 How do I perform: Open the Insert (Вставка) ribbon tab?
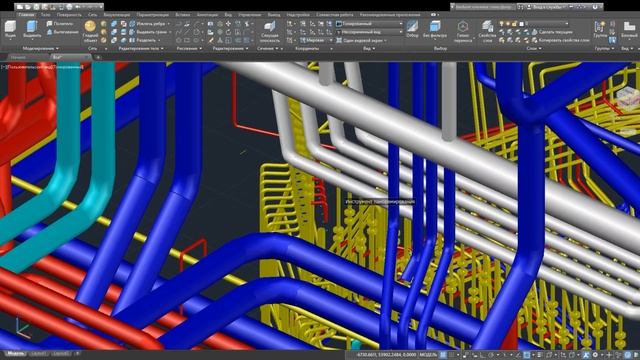click(x=182, y=15)
